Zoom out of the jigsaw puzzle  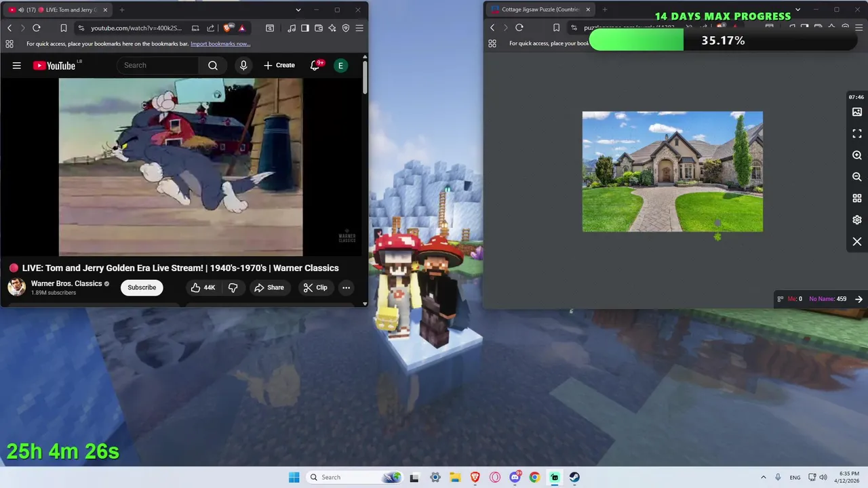857,177
